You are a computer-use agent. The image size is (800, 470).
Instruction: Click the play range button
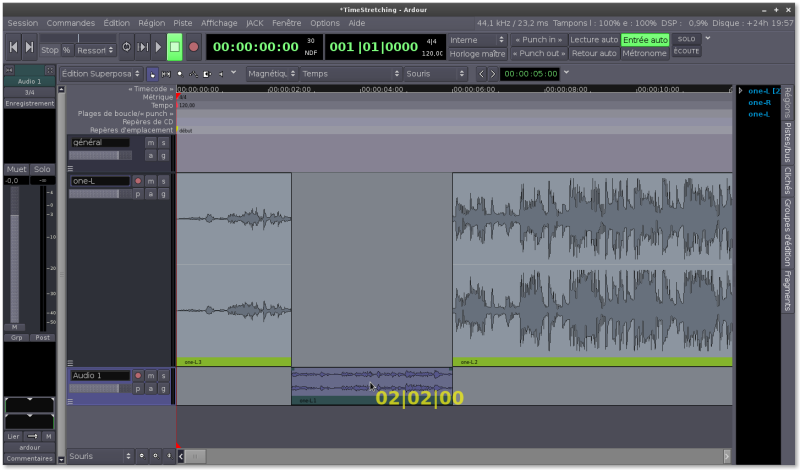tap(143, 47)
